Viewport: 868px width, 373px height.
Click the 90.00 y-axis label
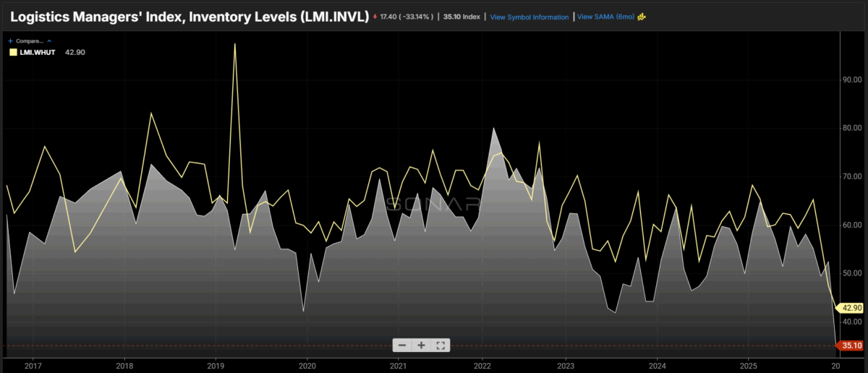coord(854,80)
